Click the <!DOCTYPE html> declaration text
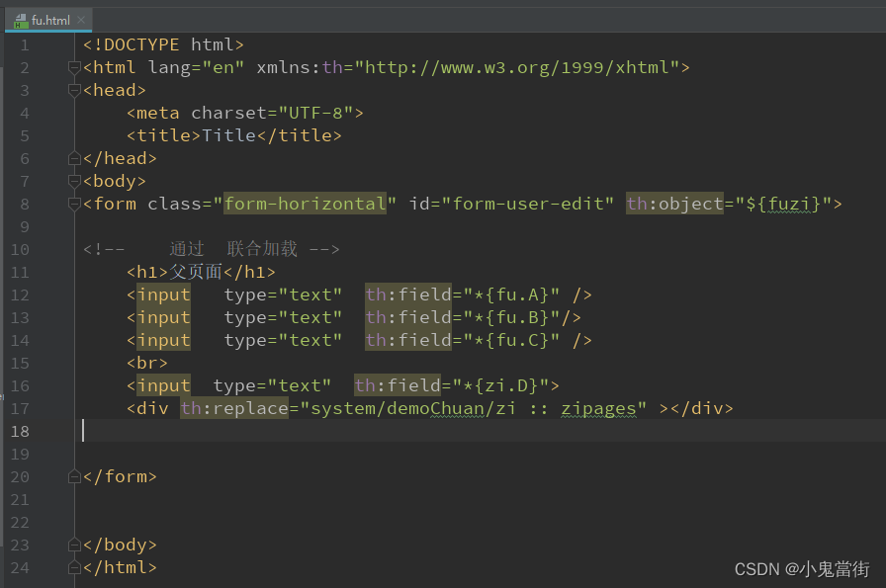The height and width of the screenshot is (588, 886). click(163, 44)
